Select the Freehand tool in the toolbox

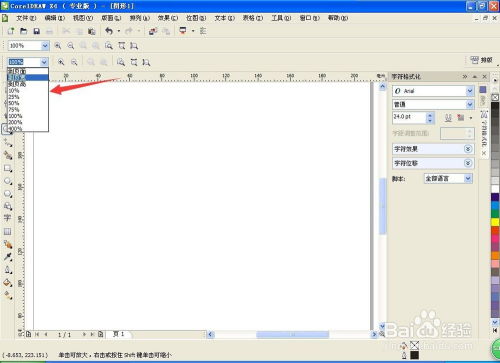point(8,143)
